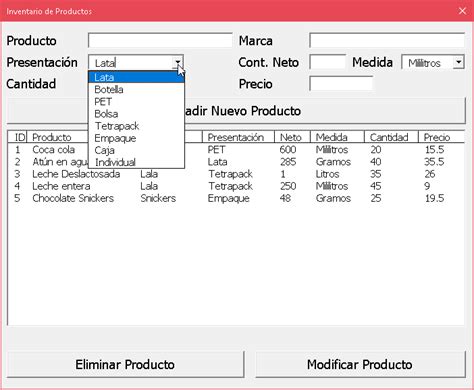
Task: Collapse the Presentación dropdown arrow
Action: pos(178,62)
